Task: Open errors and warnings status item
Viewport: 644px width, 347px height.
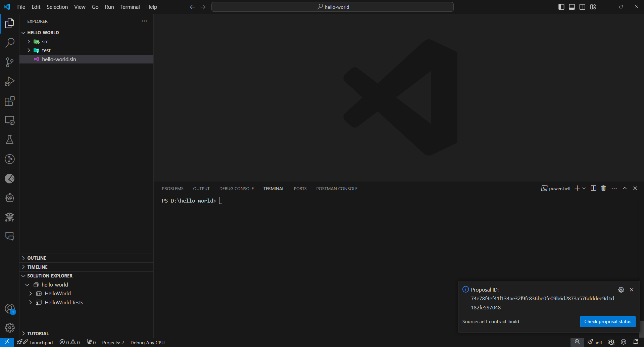Action: pyautogui.click(x=70, y=342)
